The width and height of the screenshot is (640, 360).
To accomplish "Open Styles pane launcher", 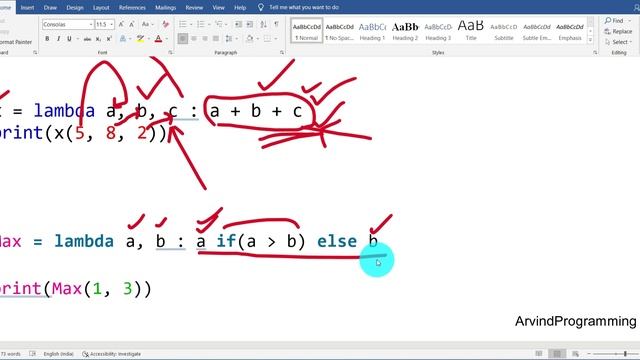I will click(595, 53).
